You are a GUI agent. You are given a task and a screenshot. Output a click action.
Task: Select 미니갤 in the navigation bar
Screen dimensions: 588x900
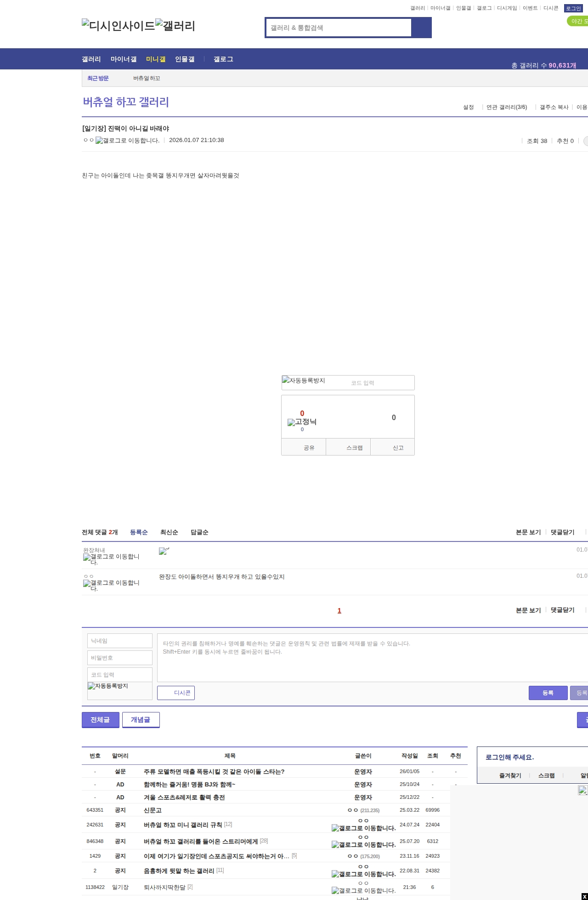click(x=156, y=59)
